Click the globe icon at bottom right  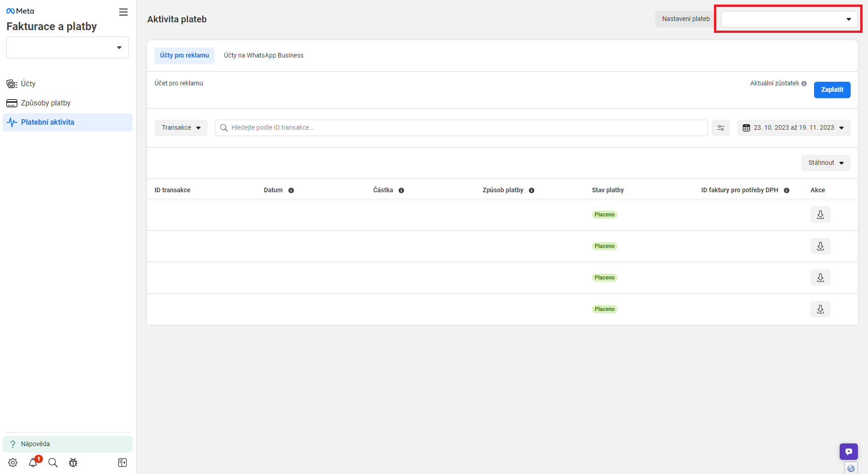pos(851,468)
